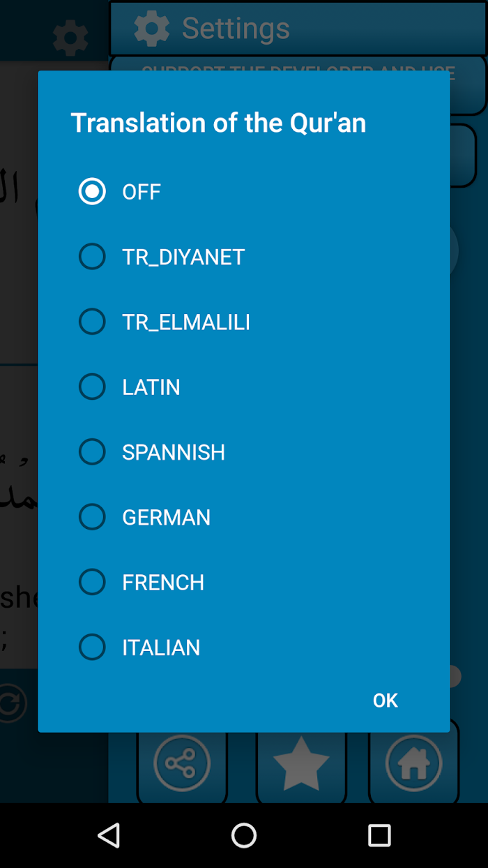Tap the star favorites icon
Screen dimensions: 488x868
tap(301, 764)
